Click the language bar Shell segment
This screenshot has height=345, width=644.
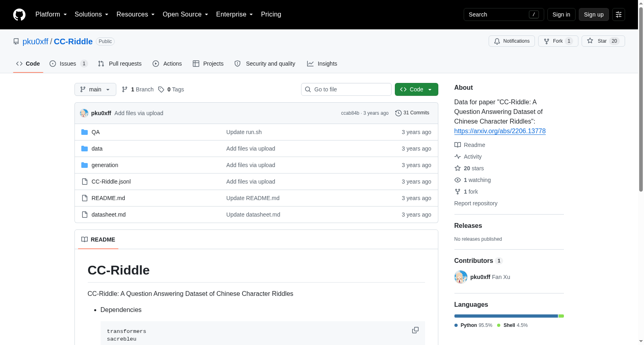pyautogui.click(x=561, y=316)
